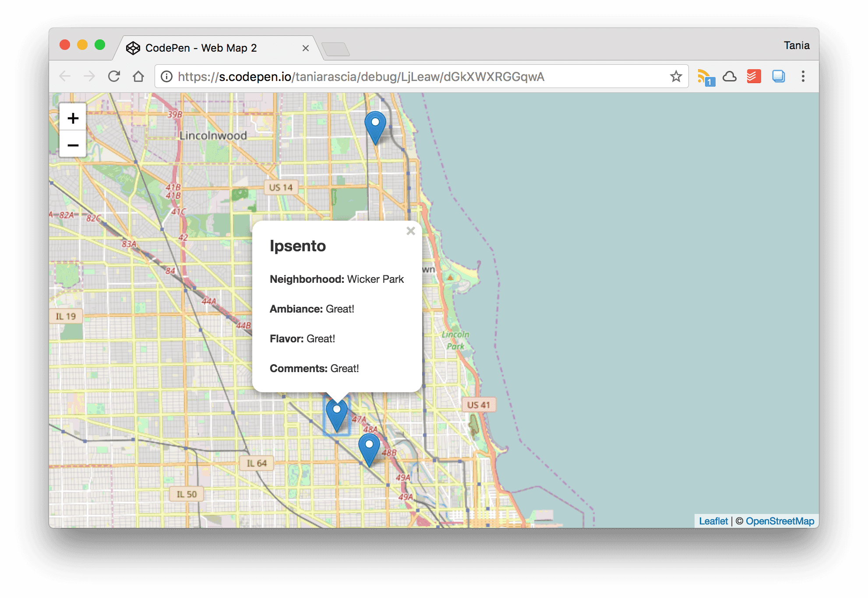Click the cloud extension icon

pyautogui.click(x=730, y=76)
